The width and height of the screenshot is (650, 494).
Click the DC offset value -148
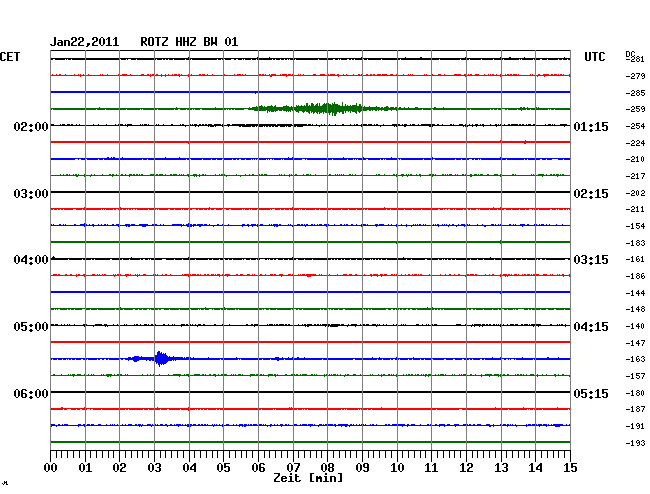tap(635, 309)
